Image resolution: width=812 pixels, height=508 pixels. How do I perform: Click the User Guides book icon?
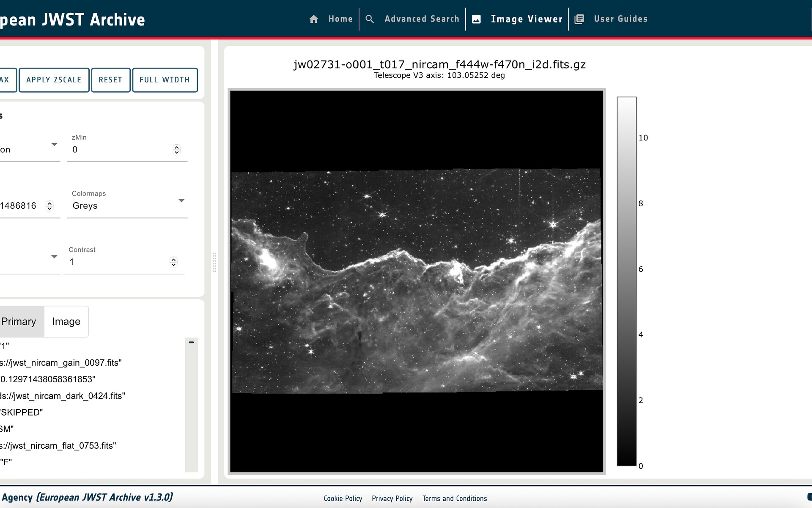click(x=579, y=19)
